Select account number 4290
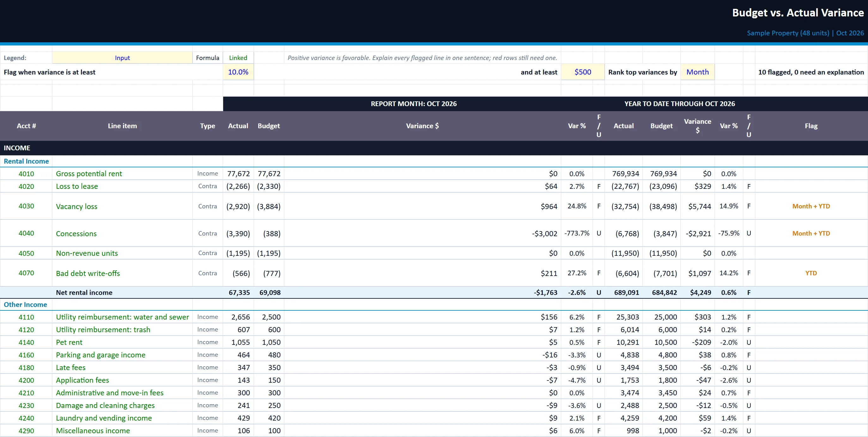Screen dimensions: 868x437 coord(26,431)
